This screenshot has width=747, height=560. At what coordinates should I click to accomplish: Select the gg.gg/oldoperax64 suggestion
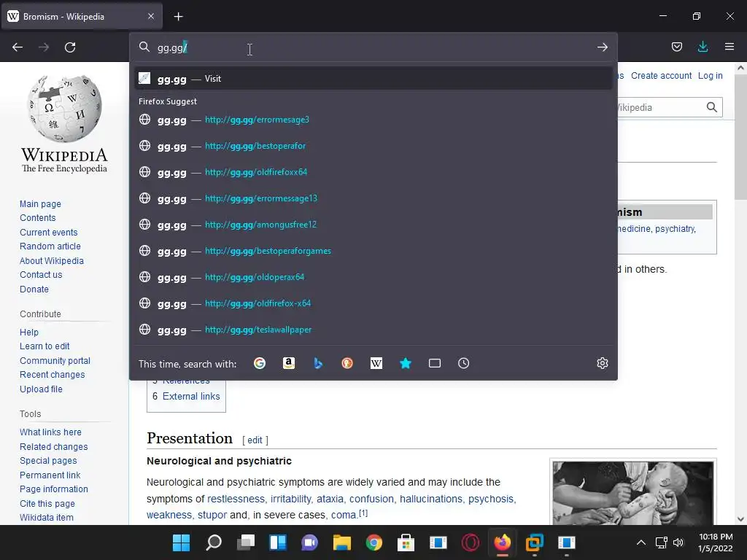373,276
